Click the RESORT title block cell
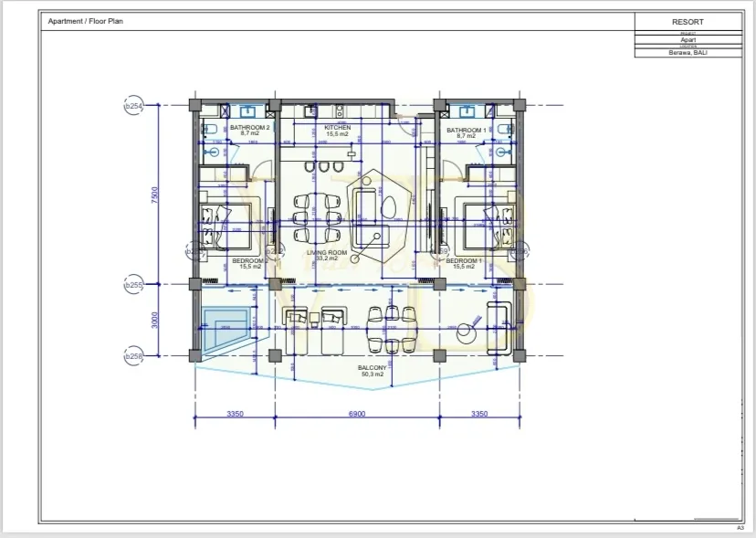The height and width of the screenshot is (538, 756). click(688, 22)
